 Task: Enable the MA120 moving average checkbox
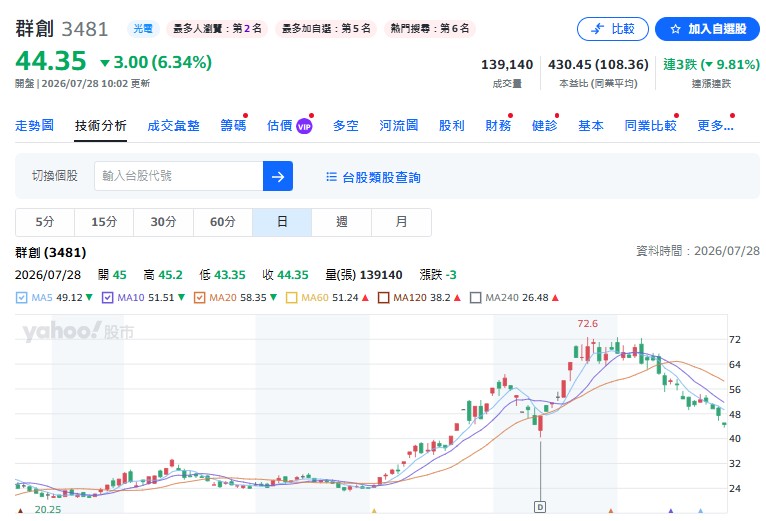point(383,298)
